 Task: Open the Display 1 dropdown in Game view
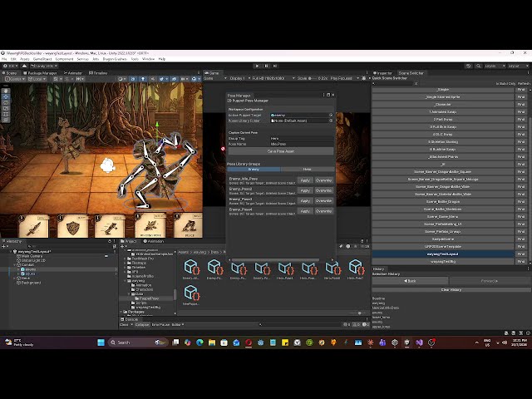click(239, 78)
